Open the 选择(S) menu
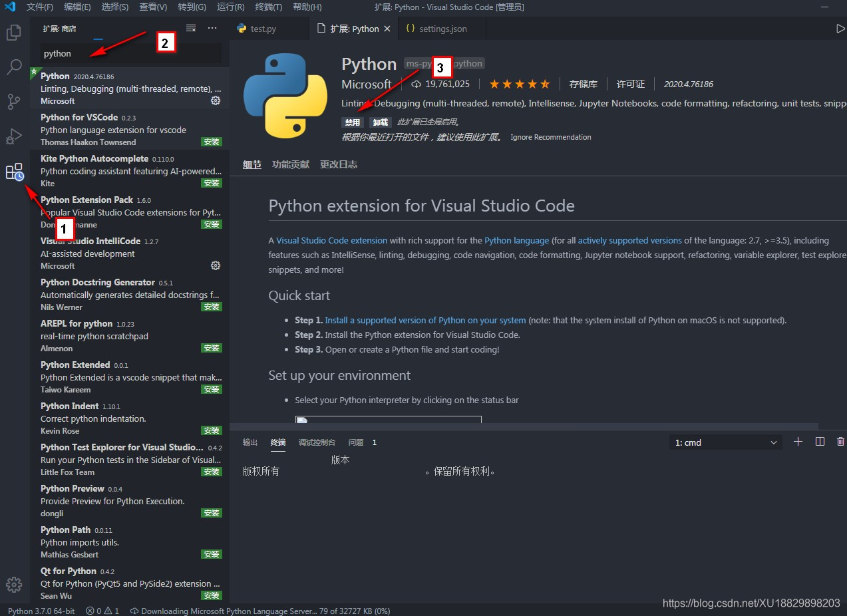The height and width of the screenshot is (616, 847). point(115,7)
